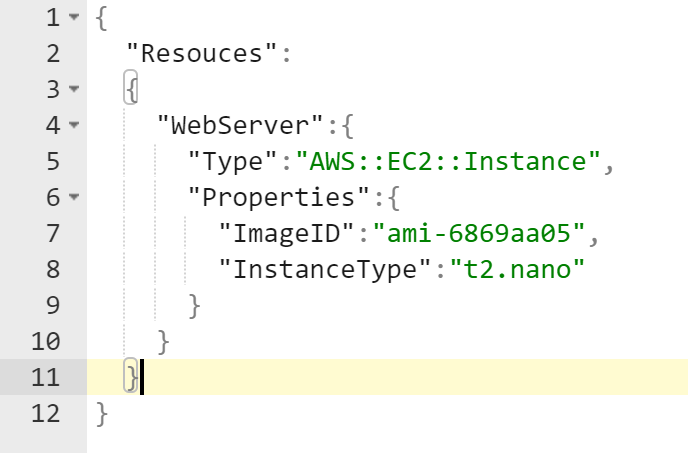Screen dimensions: 688x453
Task: Click the "InstanceType" key
Action: 325,269
